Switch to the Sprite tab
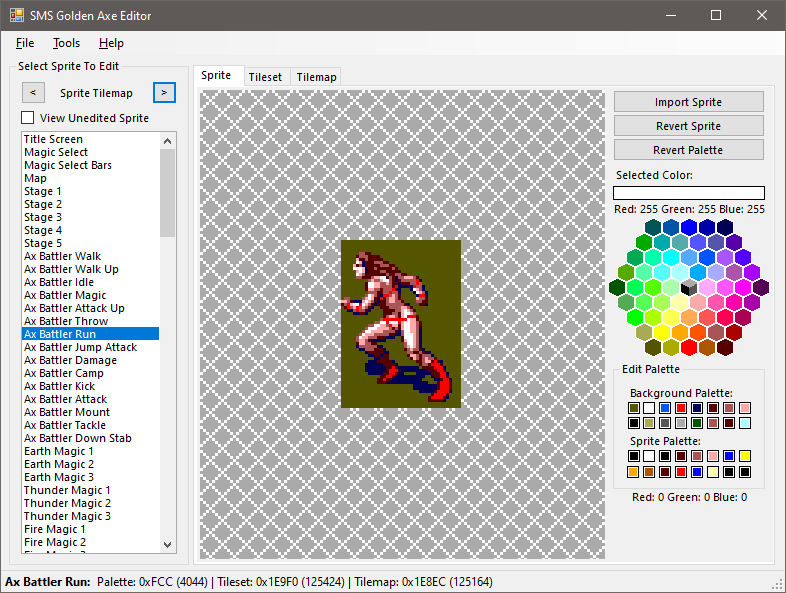 [216, 75]
